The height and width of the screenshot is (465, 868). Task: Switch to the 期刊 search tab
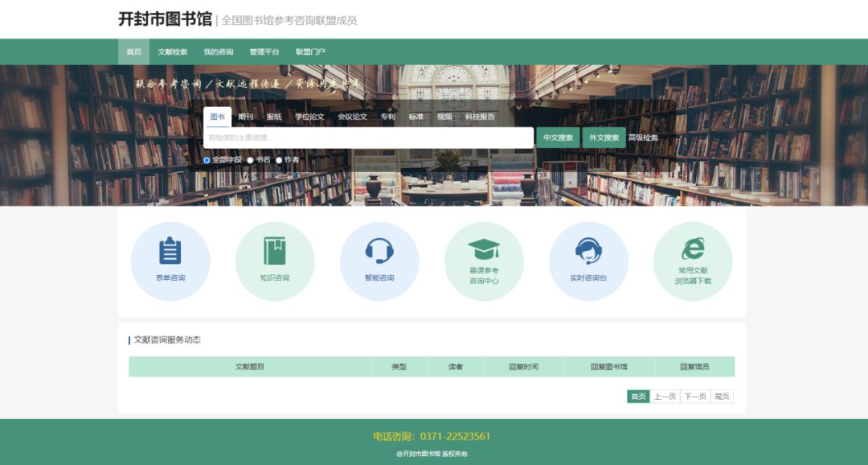[x=246, y=117]
